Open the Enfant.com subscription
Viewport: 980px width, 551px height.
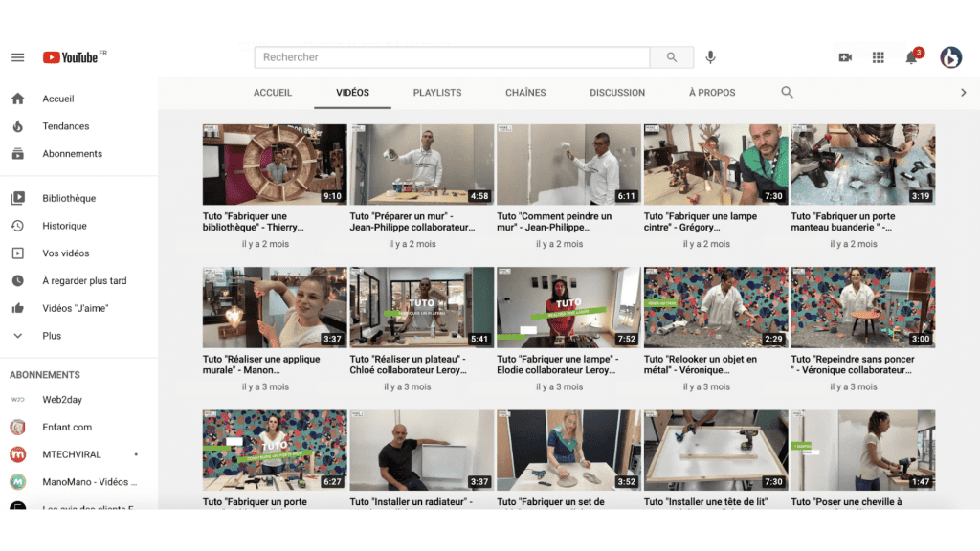click(67, 428)
